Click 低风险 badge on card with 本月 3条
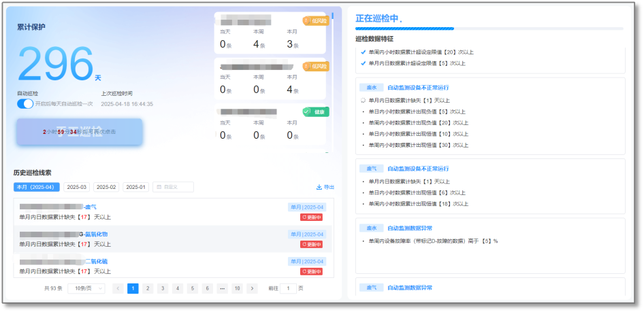The height and width of the screenshot is (312, 644). 316,20
